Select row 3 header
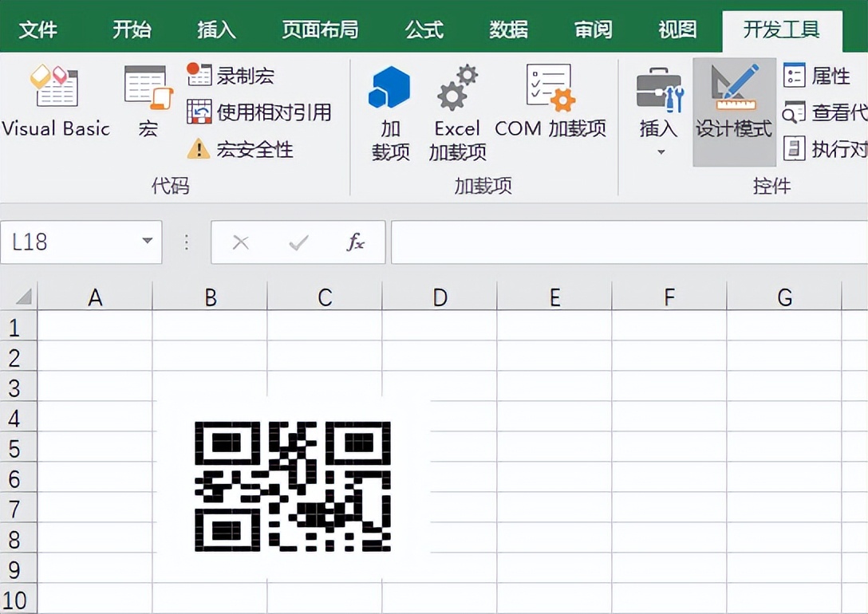Screen dimensions: 868x614 point(18,386)
